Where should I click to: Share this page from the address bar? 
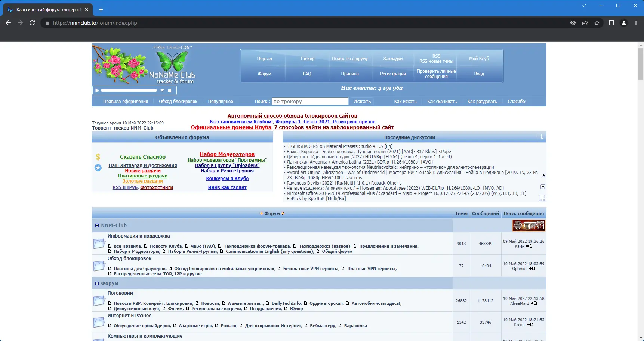pos(585,23)
